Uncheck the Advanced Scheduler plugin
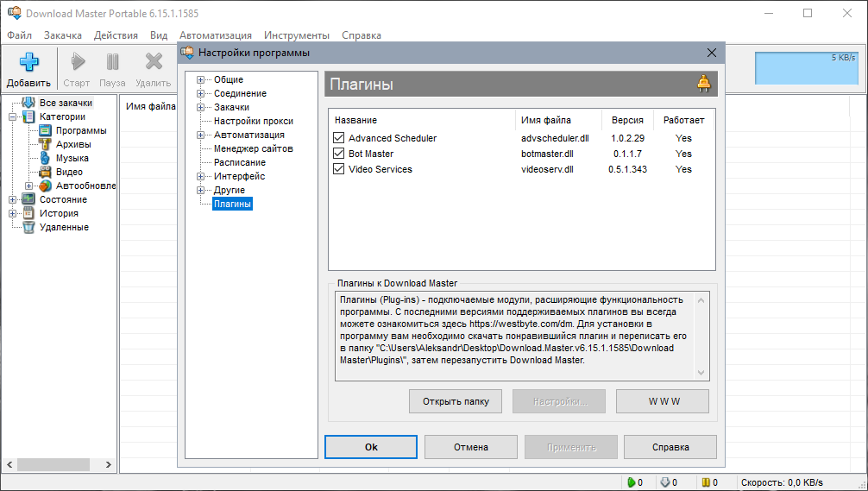 click(x=339, y=138)
